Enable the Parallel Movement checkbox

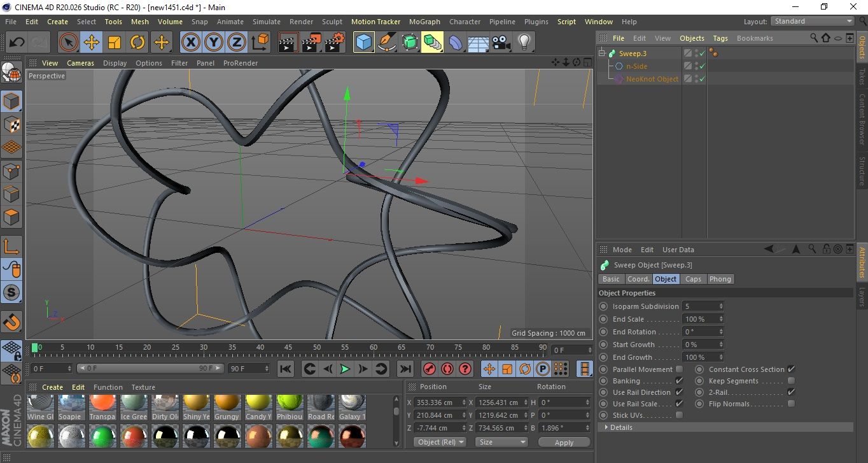coord(679,369)
